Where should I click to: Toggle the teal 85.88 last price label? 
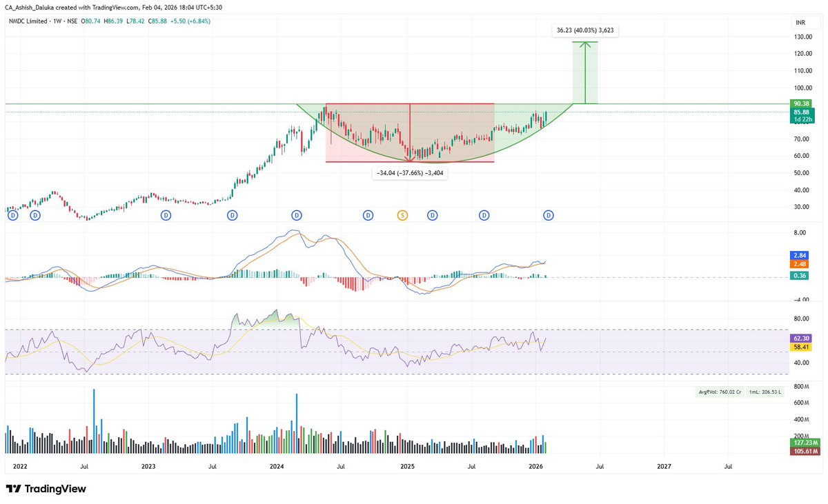tap(800, 112)
